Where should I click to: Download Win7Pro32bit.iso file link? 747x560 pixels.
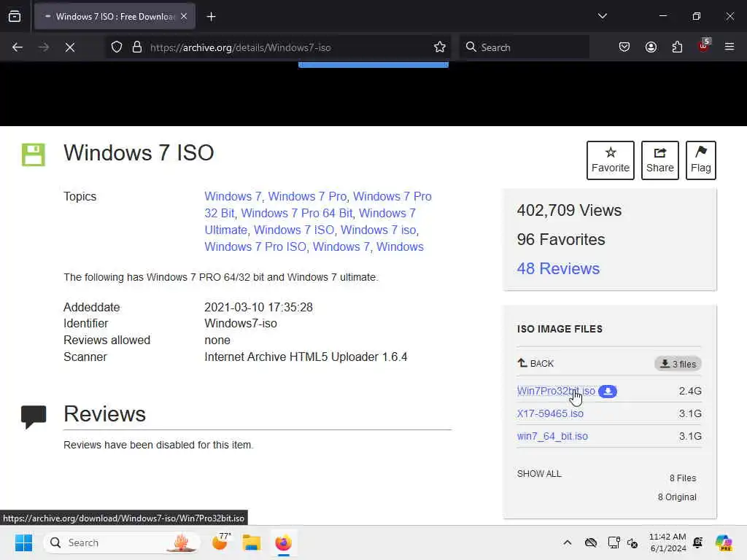pos(556,391)
